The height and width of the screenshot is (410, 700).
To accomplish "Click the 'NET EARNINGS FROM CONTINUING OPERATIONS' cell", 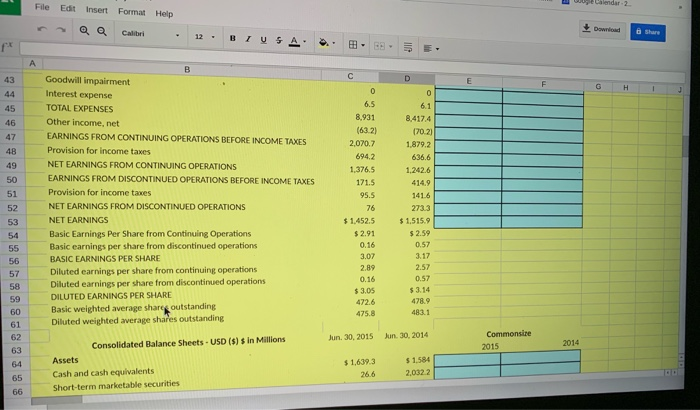I will tap(142, 165).
